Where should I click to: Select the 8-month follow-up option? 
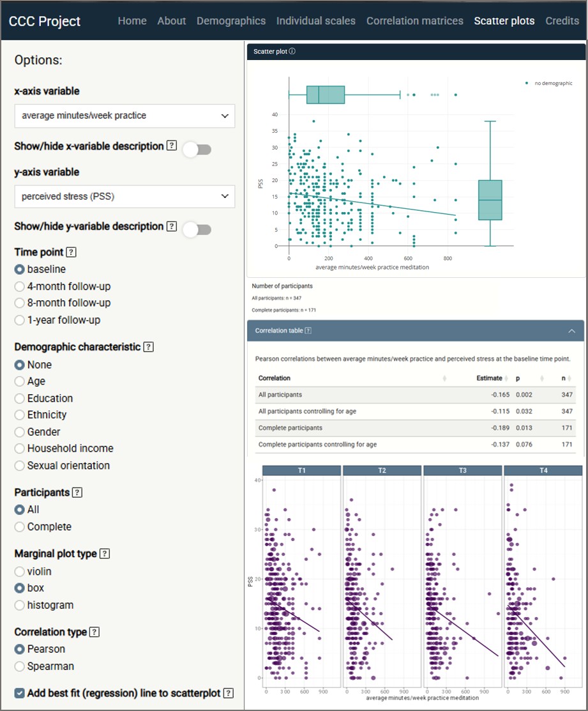(20, 303)
